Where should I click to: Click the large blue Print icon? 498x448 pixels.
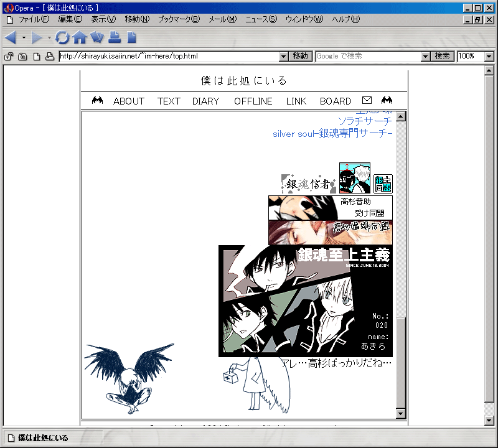point(115,37)
